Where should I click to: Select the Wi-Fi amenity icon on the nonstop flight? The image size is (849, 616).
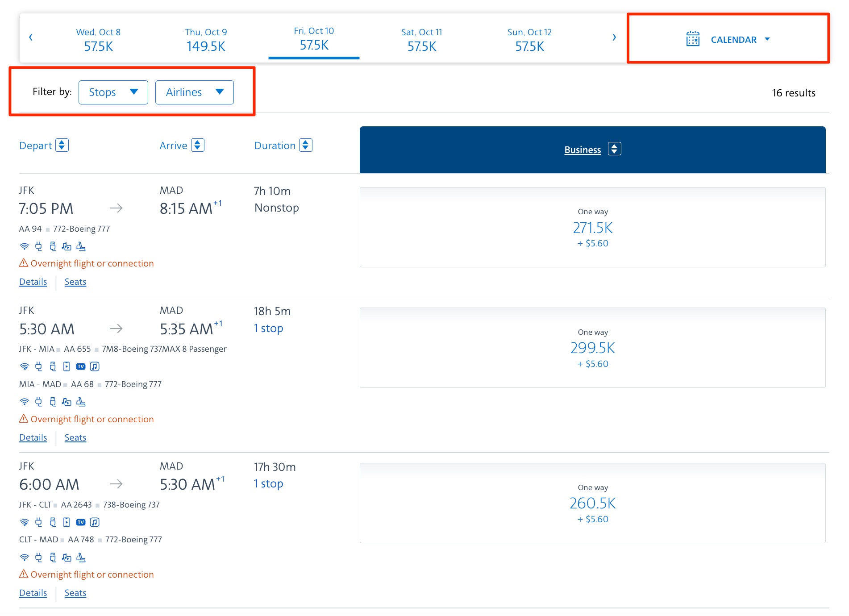[x=24, y=246]
